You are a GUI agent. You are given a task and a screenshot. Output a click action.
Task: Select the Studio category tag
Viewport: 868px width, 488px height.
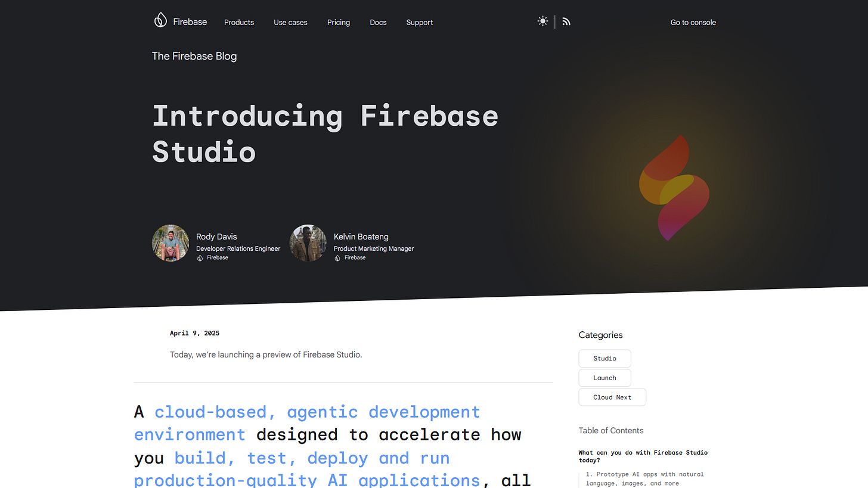(x=604, y=359)
